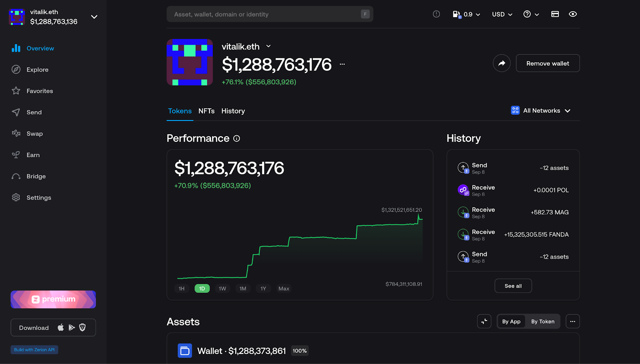
Task: Click the premium banner
Action: tap(53, 299)
